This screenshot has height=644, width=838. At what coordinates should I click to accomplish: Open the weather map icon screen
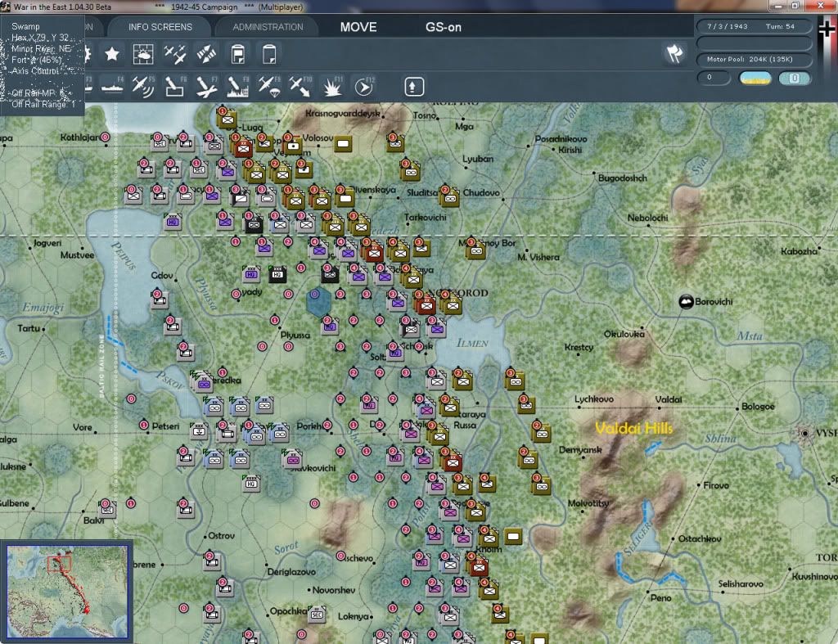[142, 54]
